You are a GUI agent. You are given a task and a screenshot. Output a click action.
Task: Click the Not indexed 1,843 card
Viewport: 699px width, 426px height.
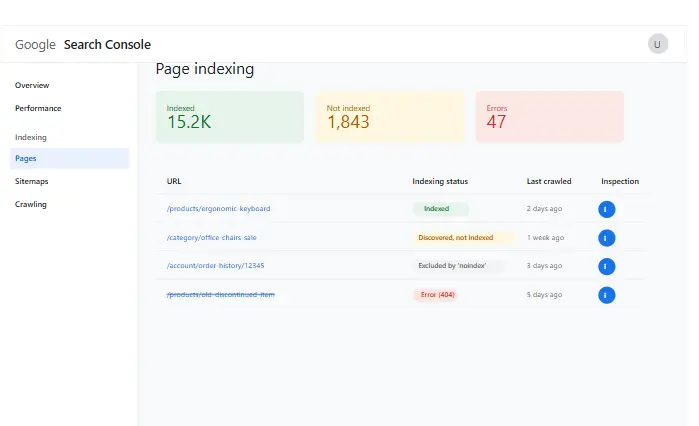(390, 117)
